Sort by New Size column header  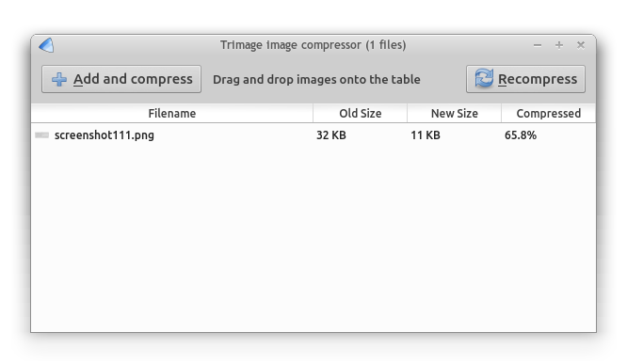coord(455,114)
